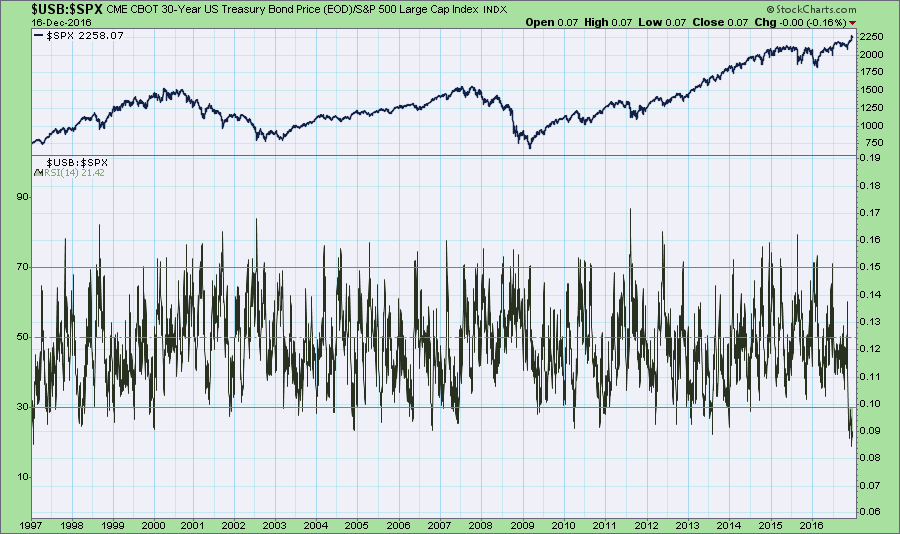This screenshot has width=900, height=534.
Task: Click the 2000 price axis label on right
Action: coord(871,54)
